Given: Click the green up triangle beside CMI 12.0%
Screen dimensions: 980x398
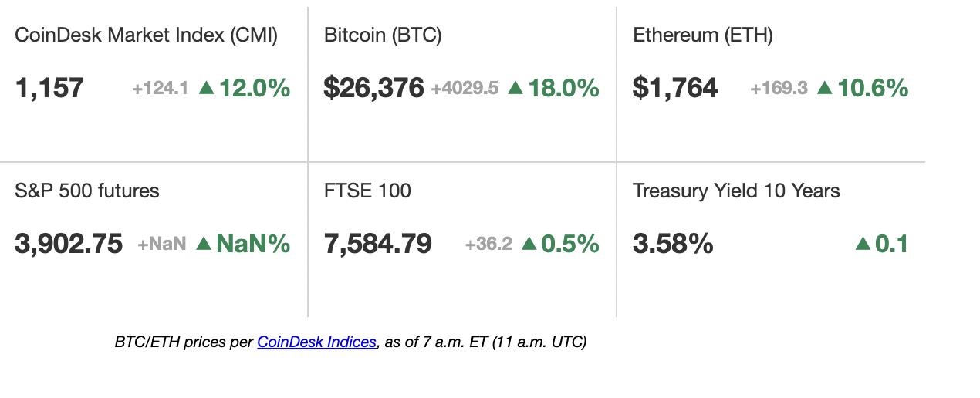Looking at the screenshot, I should [x=206, y=88].
